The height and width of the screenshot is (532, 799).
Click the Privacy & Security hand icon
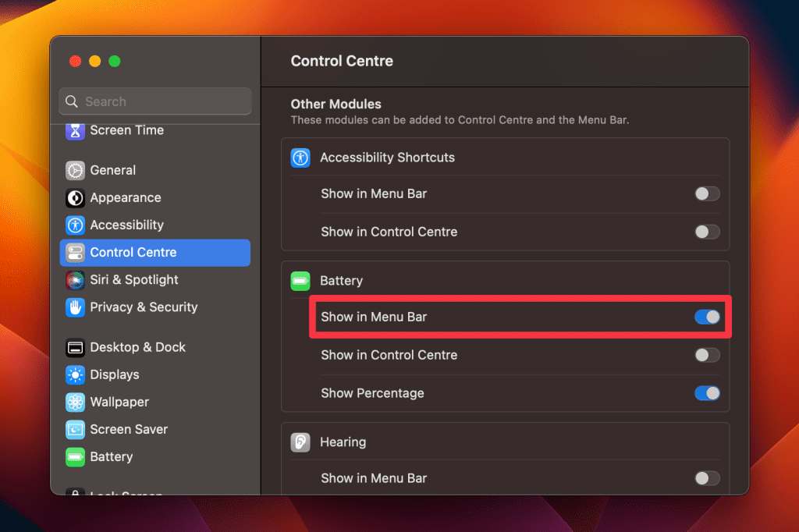pos(75,307)
